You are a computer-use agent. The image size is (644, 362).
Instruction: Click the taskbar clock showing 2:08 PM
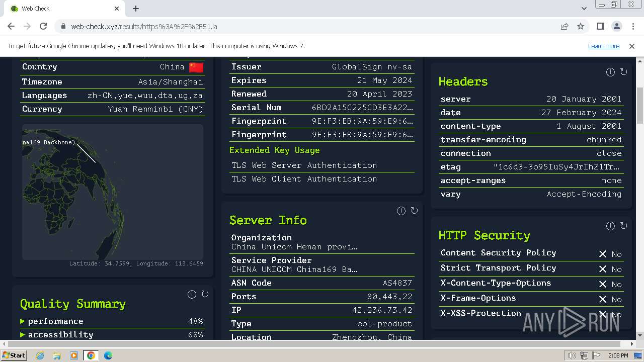[x=618, y=355]
